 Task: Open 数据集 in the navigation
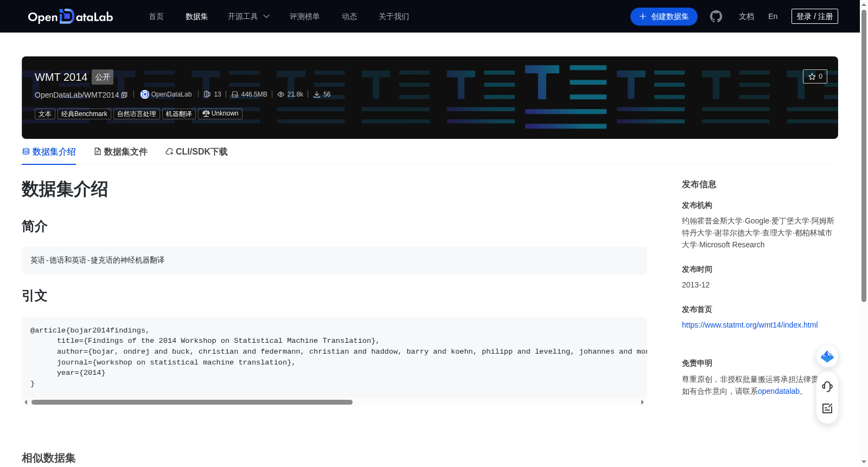coord(197,16)
